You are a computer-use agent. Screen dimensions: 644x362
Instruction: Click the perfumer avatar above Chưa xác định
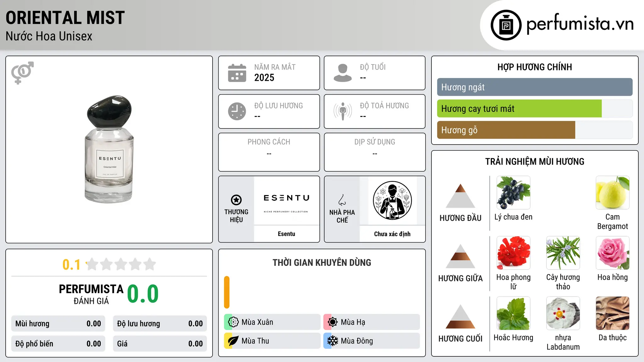(x=392, y=200)
